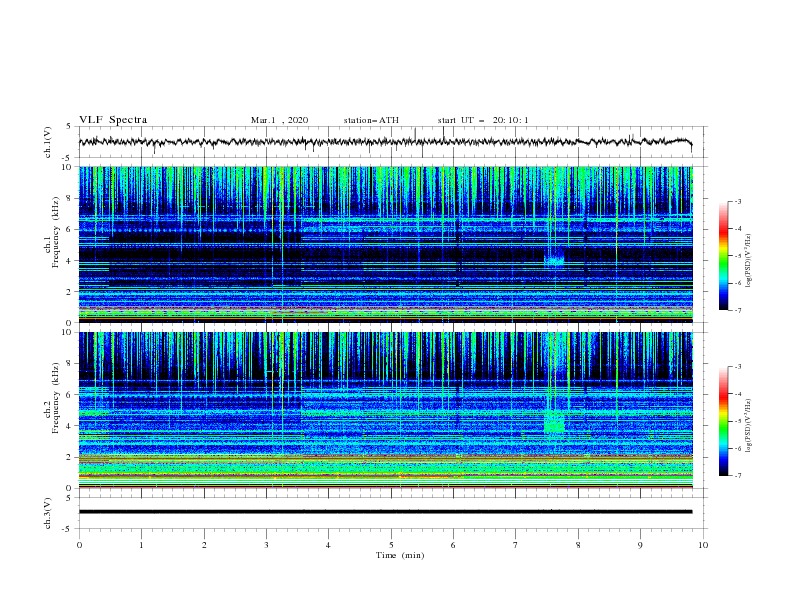Click the ch.3 flat waveform trace
This screenshot has height=612, width=792.
385,512
